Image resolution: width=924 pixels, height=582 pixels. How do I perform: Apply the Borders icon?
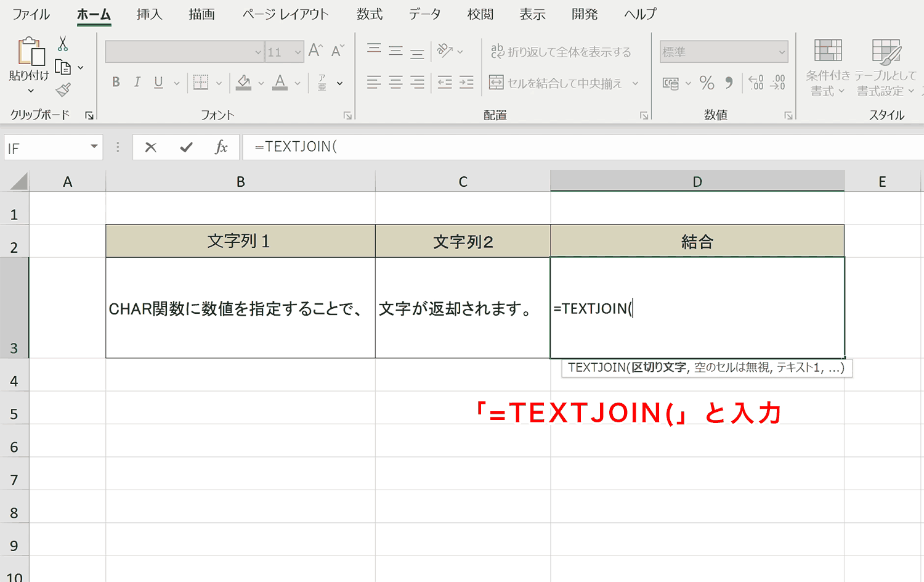point(201,82)
